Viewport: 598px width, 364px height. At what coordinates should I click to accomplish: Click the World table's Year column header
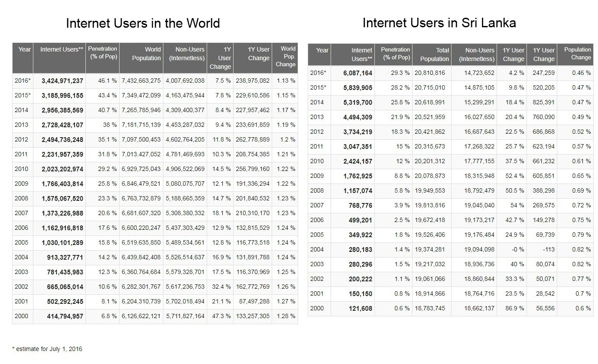pos(24,49)
